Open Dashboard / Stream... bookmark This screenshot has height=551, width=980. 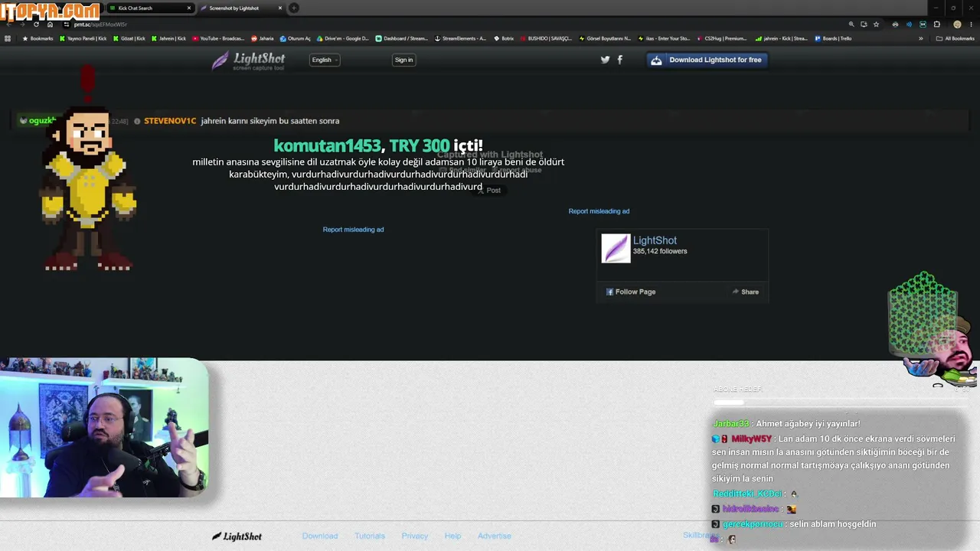point(402,38)
